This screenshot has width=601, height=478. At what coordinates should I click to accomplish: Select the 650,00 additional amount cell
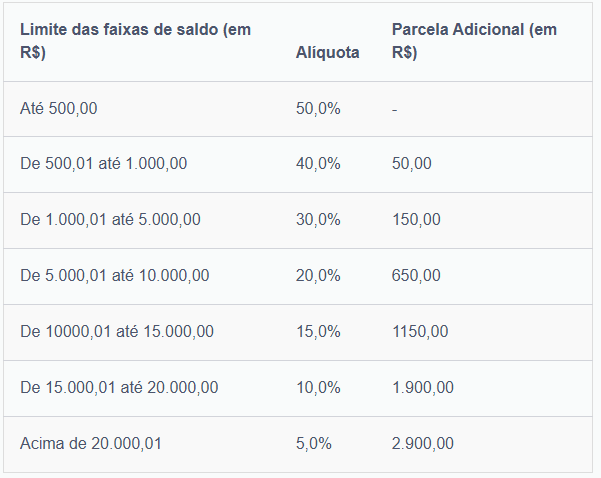[x=416, y=276]
